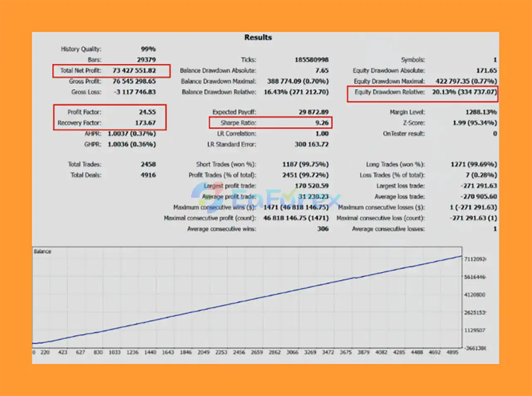Click the Recovery Factor value 173.67
532x396 pixels.
coord(145,123)
